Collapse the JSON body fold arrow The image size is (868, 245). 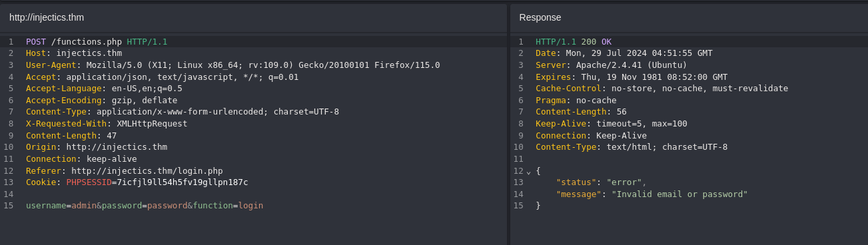[528, 172]
